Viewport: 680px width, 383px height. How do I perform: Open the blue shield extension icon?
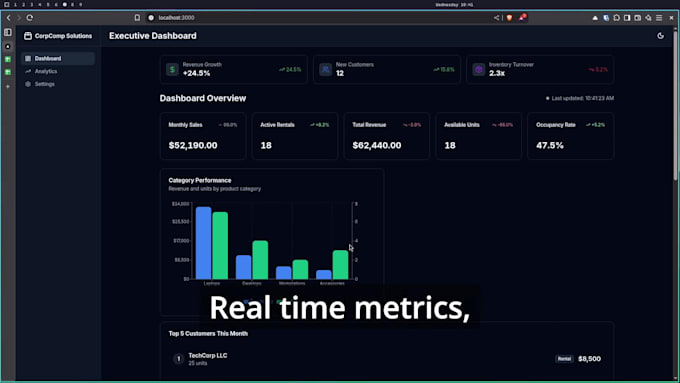pos(606,18)
